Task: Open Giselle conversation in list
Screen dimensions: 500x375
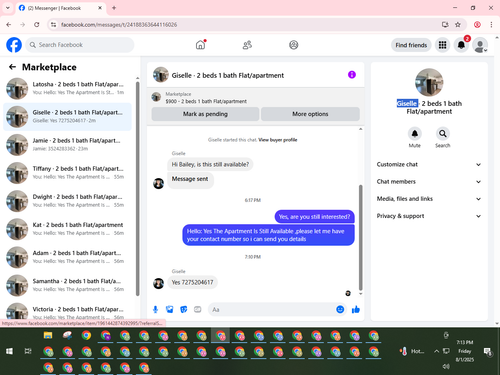Action: point(68,117)
